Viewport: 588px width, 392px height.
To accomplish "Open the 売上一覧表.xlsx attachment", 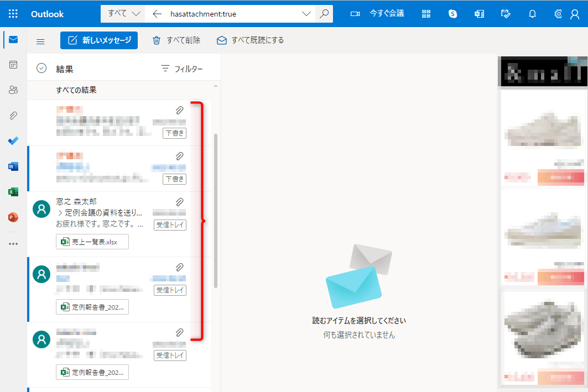I will pyautogui.click(x=92, y=242).
